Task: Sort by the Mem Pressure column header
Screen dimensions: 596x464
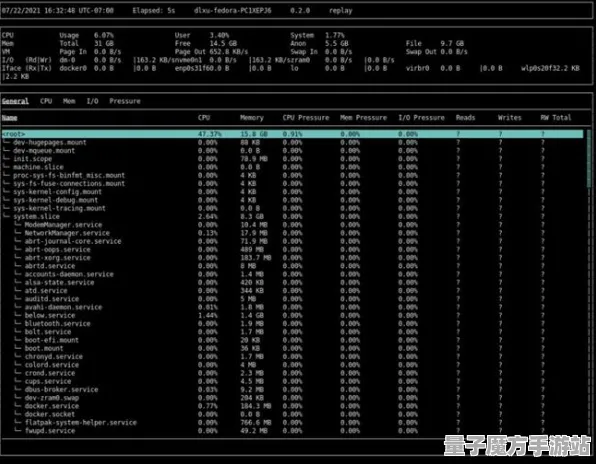Action: (363, 118)
